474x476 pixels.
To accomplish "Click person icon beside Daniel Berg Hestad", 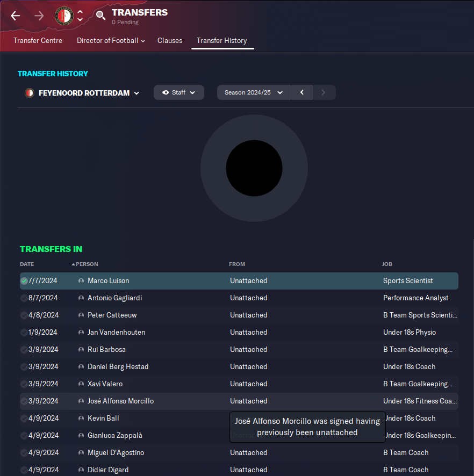I will click(x=81, y=367).
